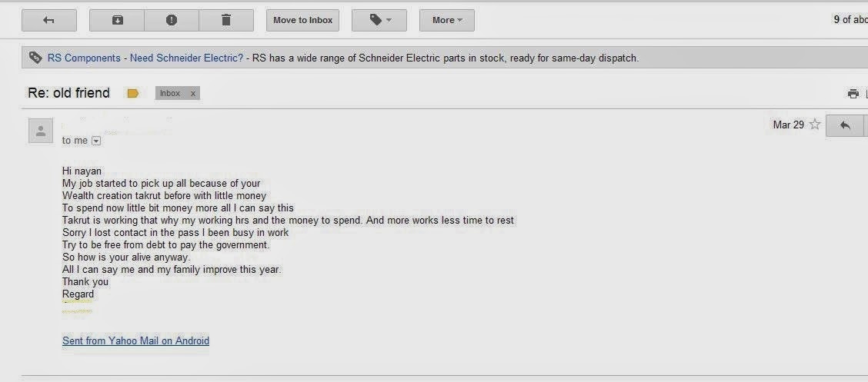Archive this email with the archive icon
This screenshot has width=868, height=382.
pos(117,21)
